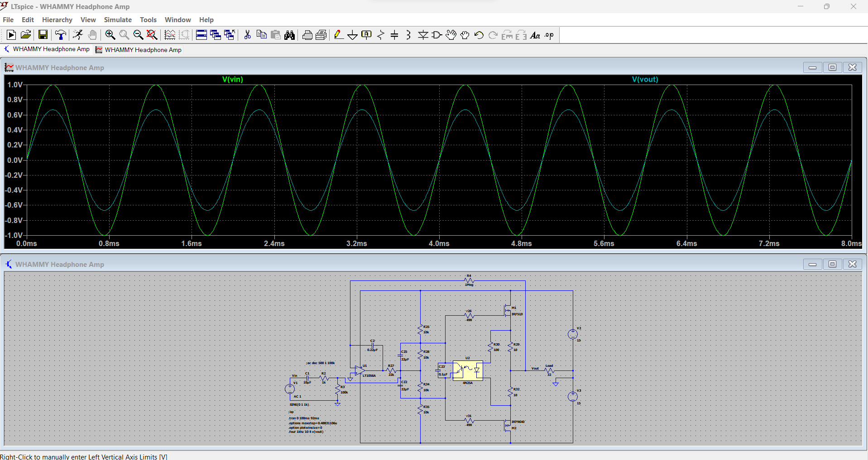The width and height of the screenshot is (868, 460).
Task: Switch to the WHAMMY schematic tab
Action: 47,49
